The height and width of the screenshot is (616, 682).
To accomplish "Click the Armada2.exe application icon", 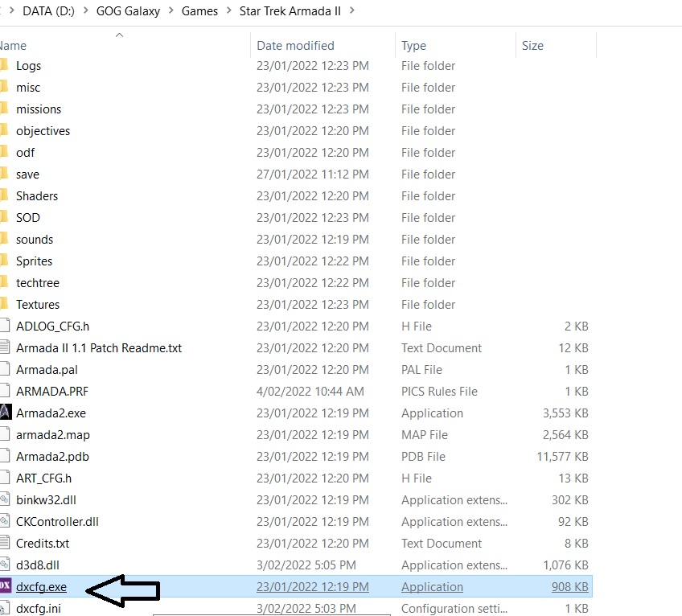I will click(5, 413).
